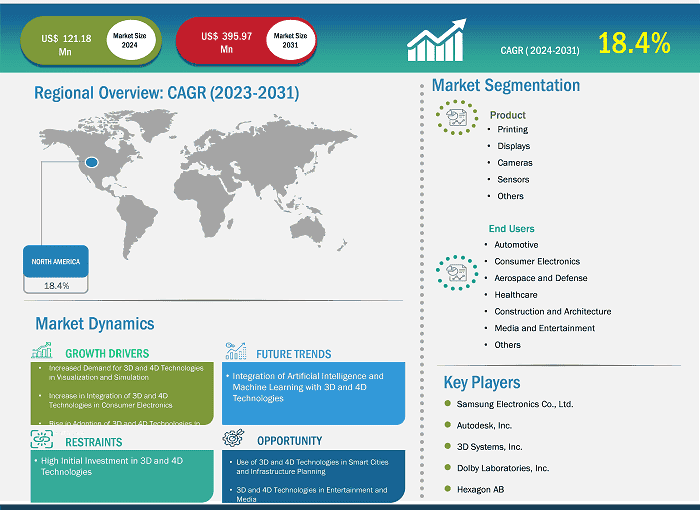The width and height of the screenshot is (700, 510).
Task: Select Media and Entertainment under End Users
Action: (x=545, y=328)
